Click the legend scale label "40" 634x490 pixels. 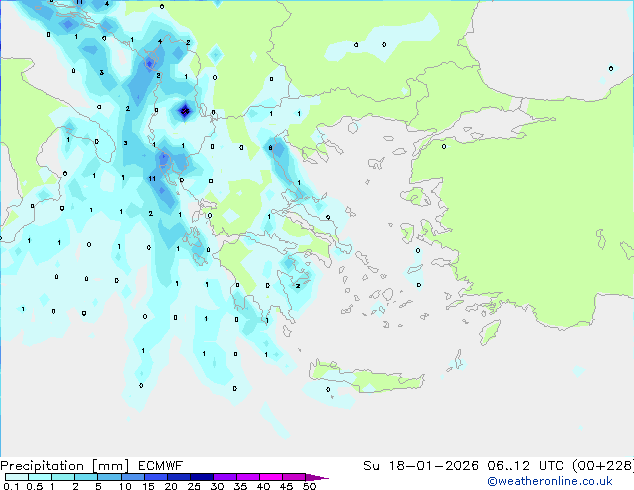click(x=263, y=486)
